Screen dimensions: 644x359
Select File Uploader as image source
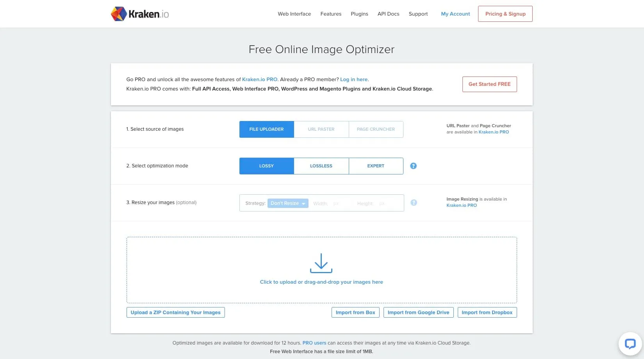[x=266, y=129]
